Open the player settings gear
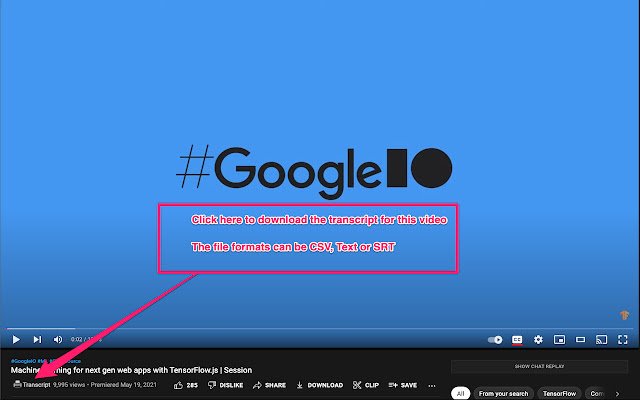The image size is (640, 400). tap(538, 340)
